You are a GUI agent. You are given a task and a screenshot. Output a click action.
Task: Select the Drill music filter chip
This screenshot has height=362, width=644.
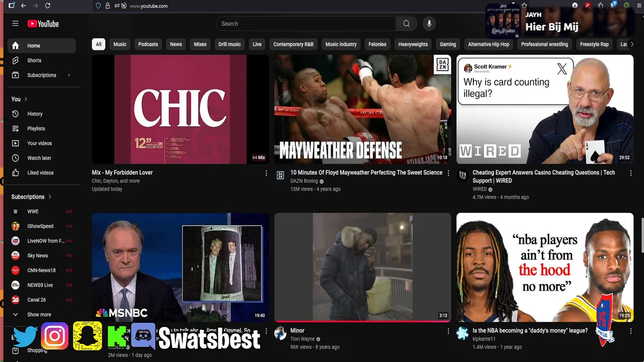[x=229, y=44]
